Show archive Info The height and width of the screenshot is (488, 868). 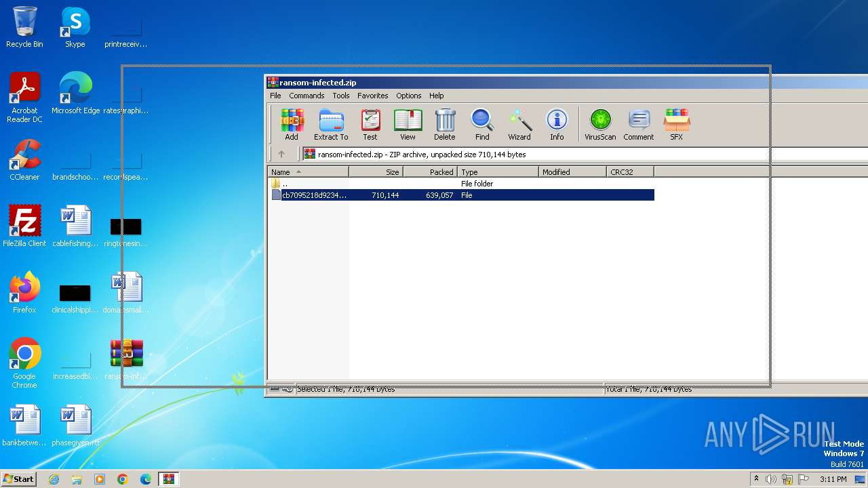pos(557,124)
